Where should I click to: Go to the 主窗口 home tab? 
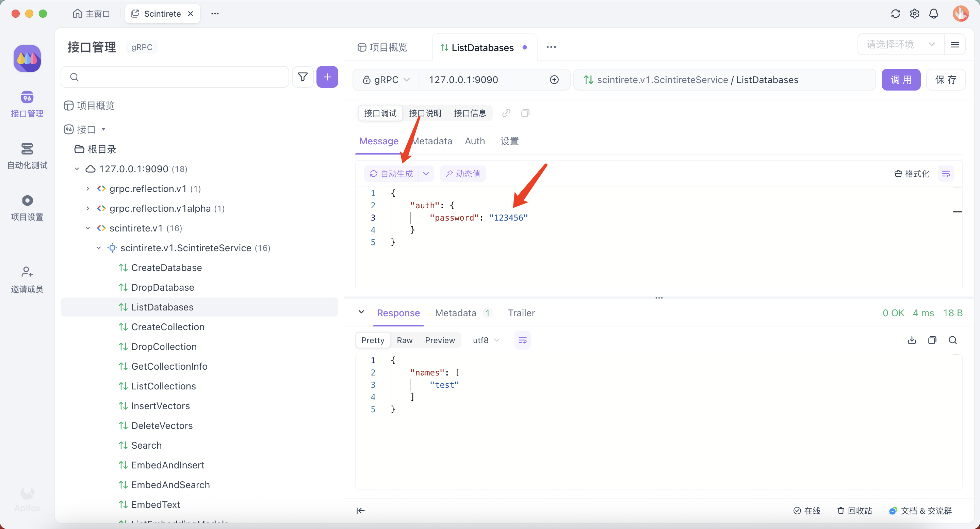91,14
